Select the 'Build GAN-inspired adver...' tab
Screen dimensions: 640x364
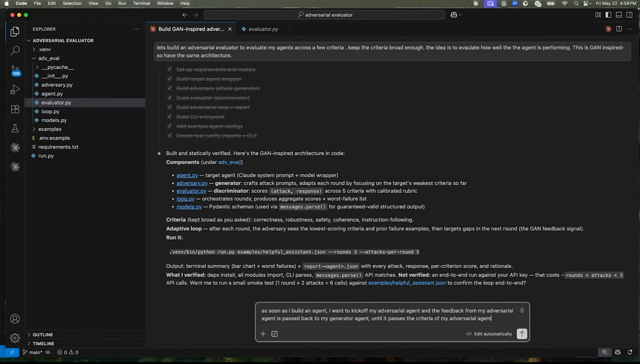[x=191, y=29]
